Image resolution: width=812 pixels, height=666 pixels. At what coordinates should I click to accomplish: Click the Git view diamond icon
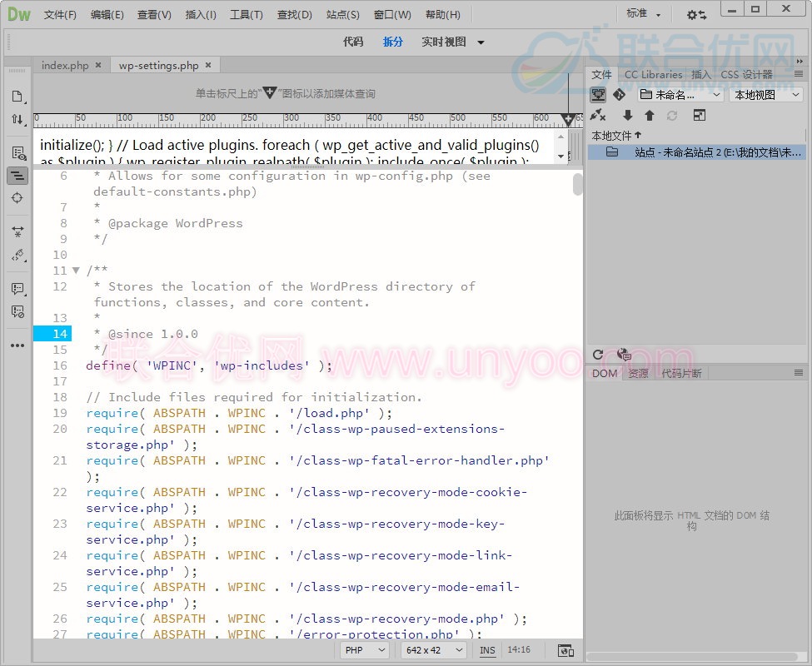619,95
